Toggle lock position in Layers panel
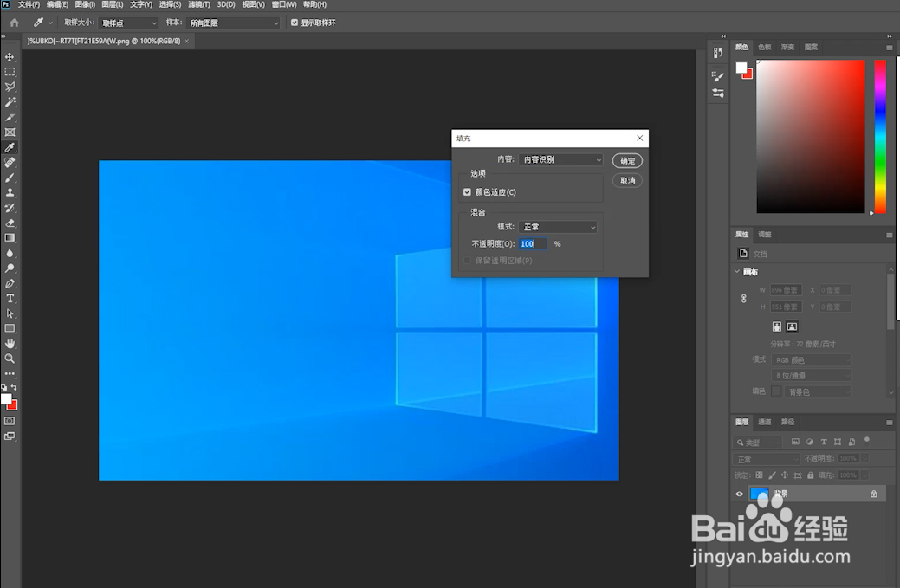Viewport: 900px width, 588px height. tap(785, 475)
